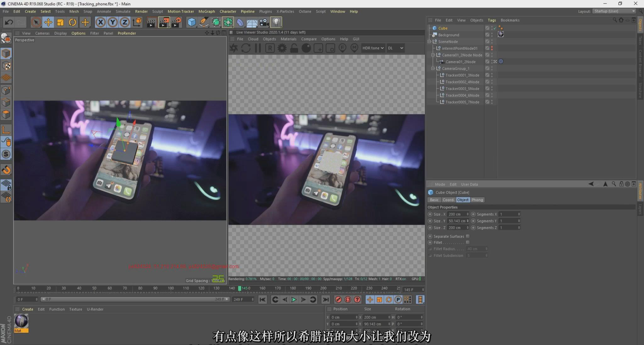
Task: Open the Floor environment icon
Action: coord(252,22)
